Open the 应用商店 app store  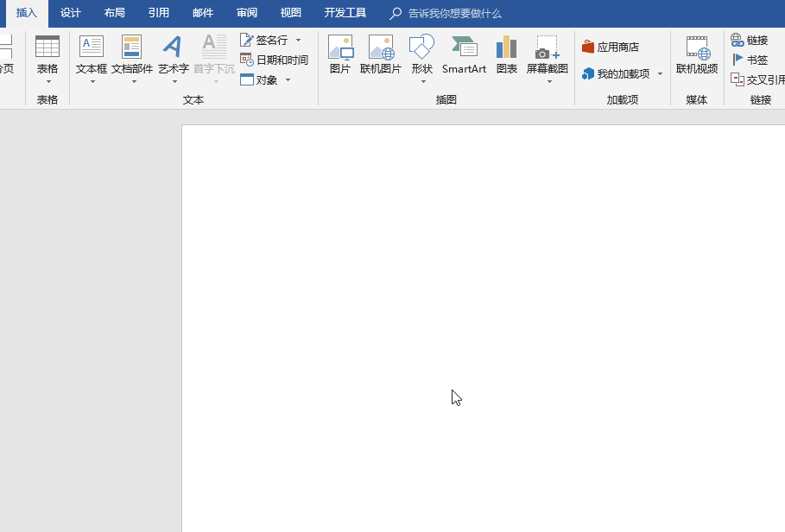pos(611,47)
